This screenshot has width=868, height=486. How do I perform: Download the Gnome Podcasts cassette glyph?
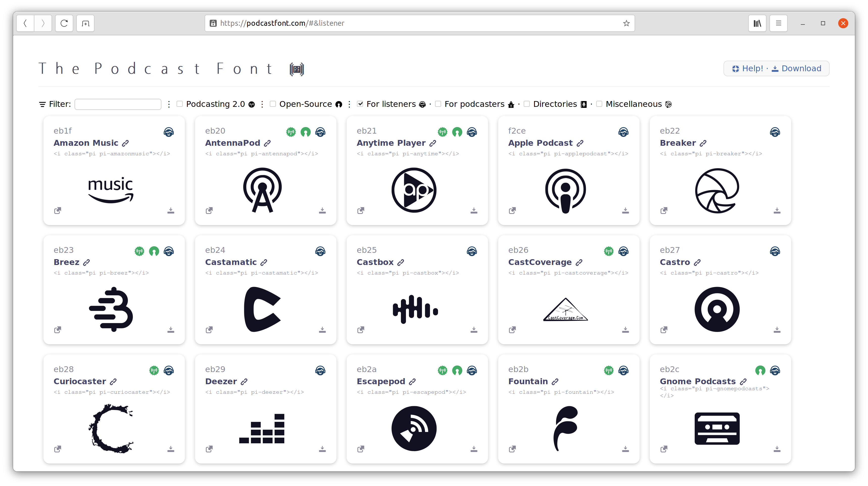point(777,449)
